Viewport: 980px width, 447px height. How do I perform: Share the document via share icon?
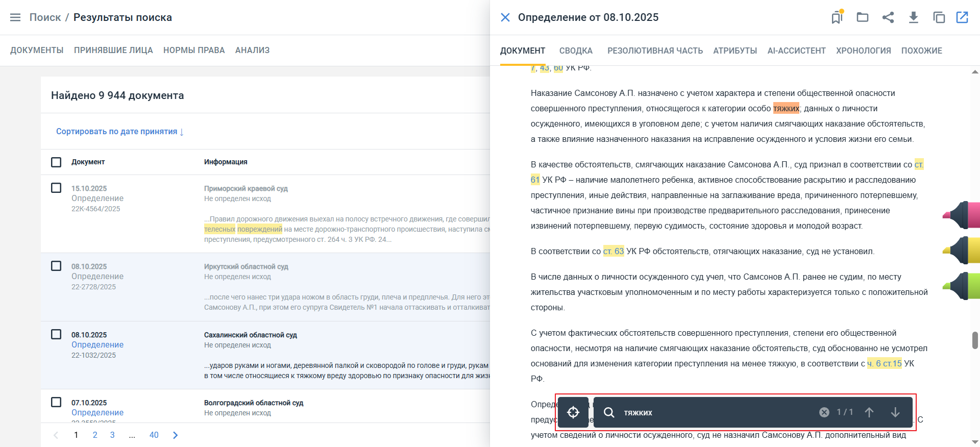(888, 17)
